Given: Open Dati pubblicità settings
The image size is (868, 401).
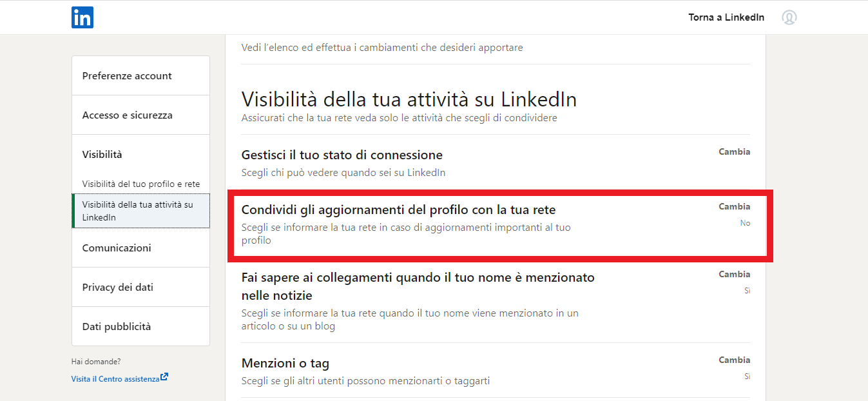Looking at the screenshot, I should [116, 326].
